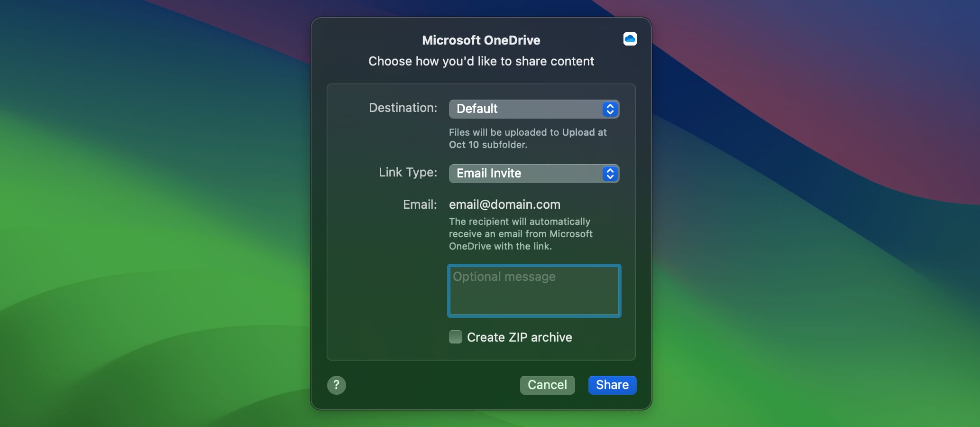Click the Destination dropdown stepper arrows
The image size is (980, 427).
[610, 109]
